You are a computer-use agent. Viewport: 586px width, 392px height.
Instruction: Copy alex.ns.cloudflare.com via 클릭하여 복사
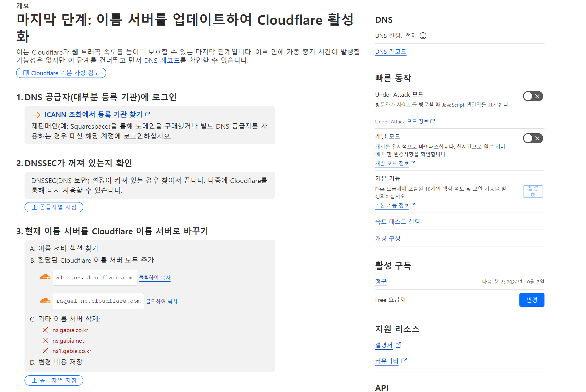[155, 277]
